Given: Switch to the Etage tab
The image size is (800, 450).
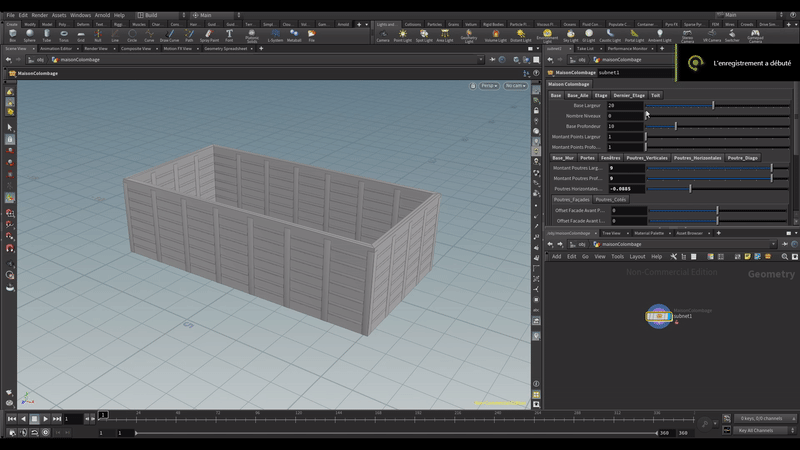Looking at the screenshot, I should (x=601, y=95).
